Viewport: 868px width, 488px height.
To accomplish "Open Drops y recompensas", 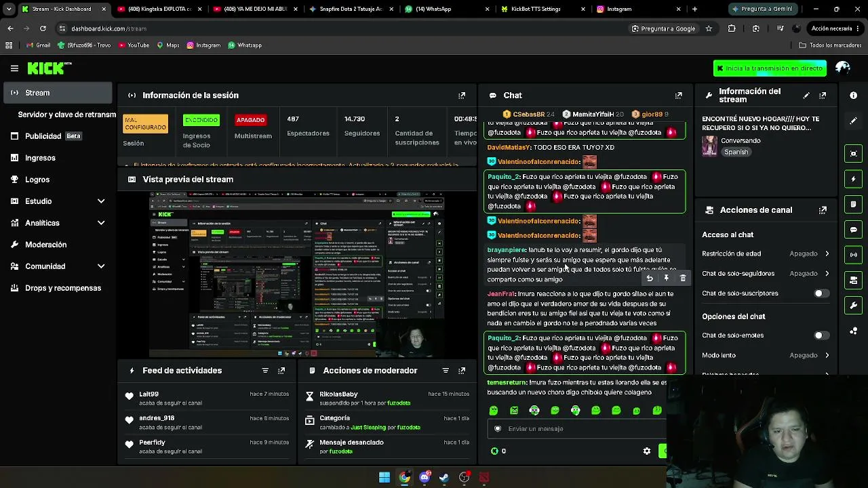I will [x=58, y=288].
